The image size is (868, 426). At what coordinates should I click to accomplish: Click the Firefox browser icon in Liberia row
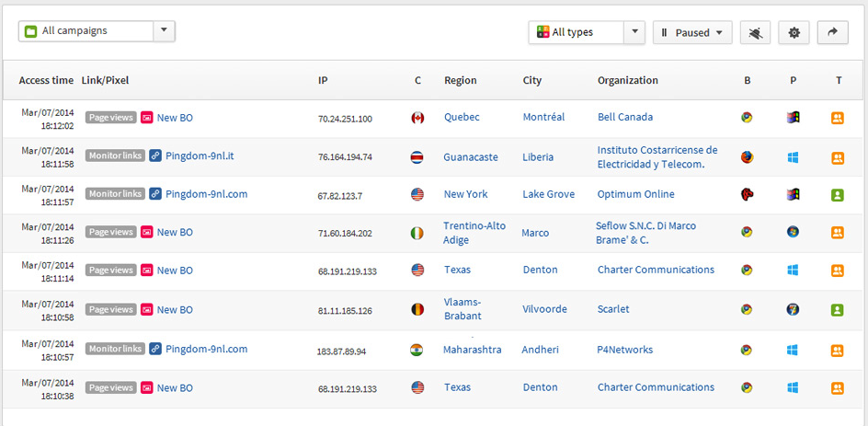pyautogui.click(x=748, y=157)
